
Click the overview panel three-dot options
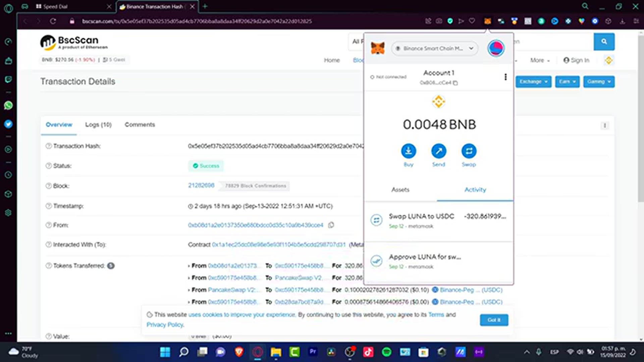(x=605, y=125)
